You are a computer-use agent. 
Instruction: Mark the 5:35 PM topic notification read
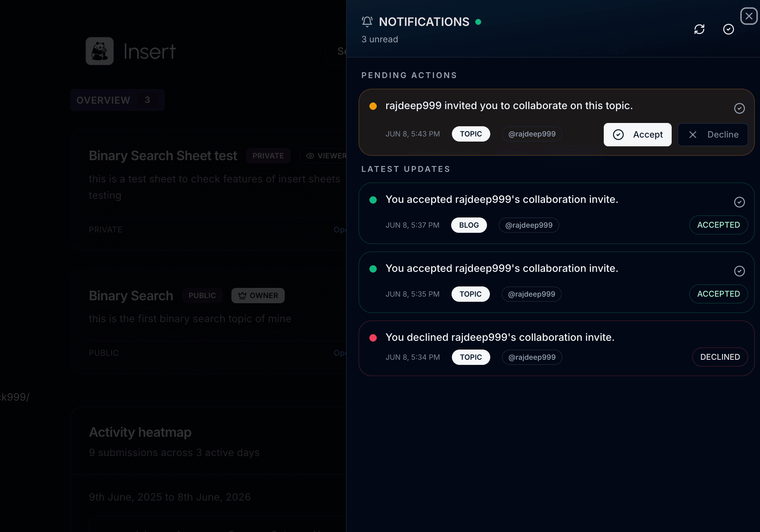pos(740,271)
